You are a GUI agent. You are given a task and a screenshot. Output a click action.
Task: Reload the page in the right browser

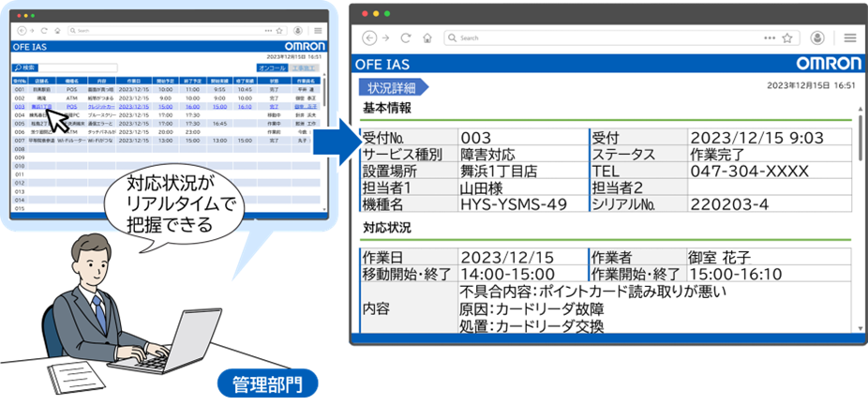click(x=406, y=38)
